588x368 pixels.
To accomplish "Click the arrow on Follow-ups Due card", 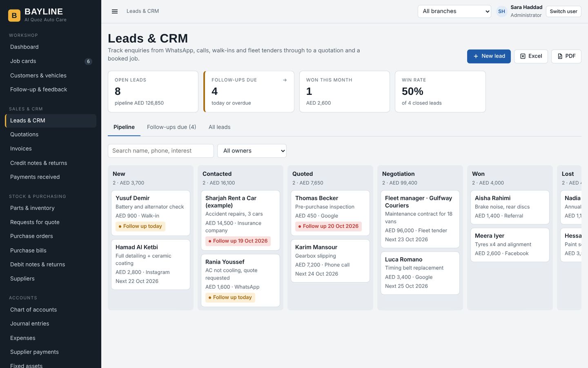I will pyautogui.click(x=285, y=80).
